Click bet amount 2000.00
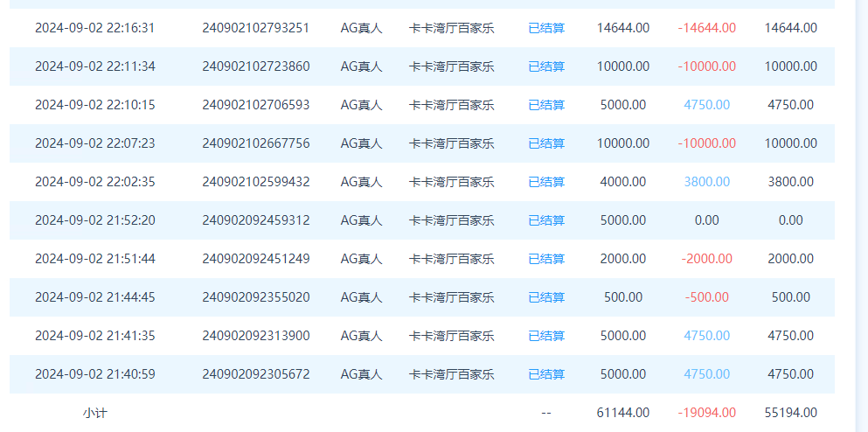 click(x=623, y=259)
